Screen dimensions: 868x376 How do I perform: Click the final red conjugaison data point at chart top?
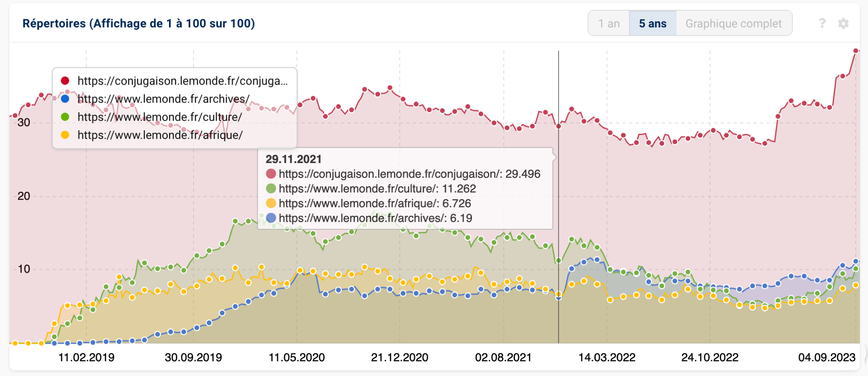pyautogui.click(x=856, y=51)
